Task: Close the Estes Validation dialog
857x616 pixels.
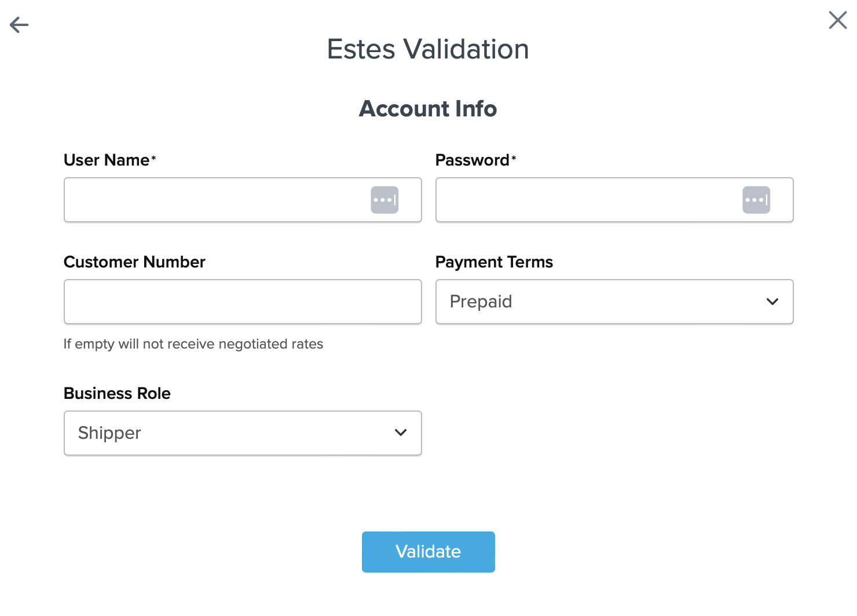Action: click(x=837, y=20)
